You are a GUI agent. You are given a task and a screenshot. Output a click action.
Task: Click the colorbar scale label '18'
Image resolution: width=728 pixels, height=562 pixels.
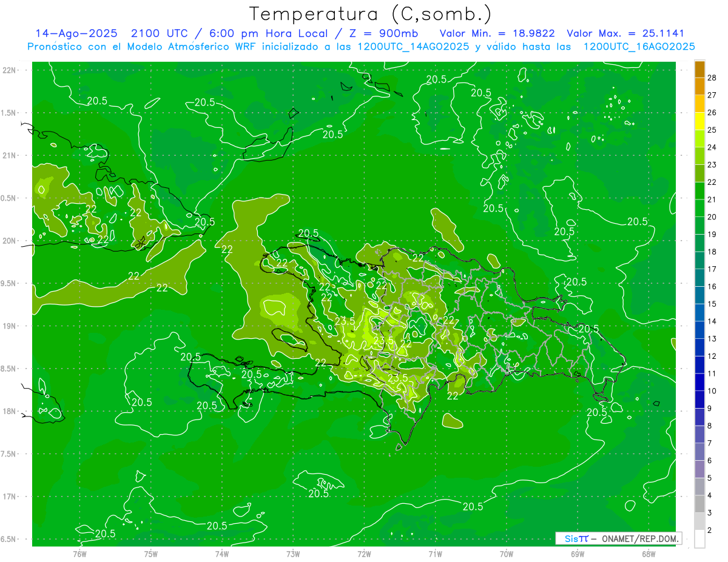click(x=712, y=252)
